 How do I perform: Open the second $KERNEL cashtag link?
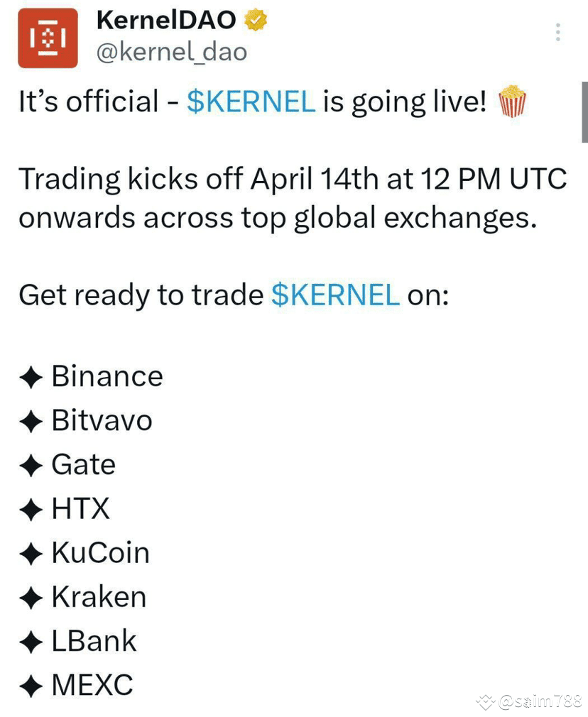pos(335,295)
